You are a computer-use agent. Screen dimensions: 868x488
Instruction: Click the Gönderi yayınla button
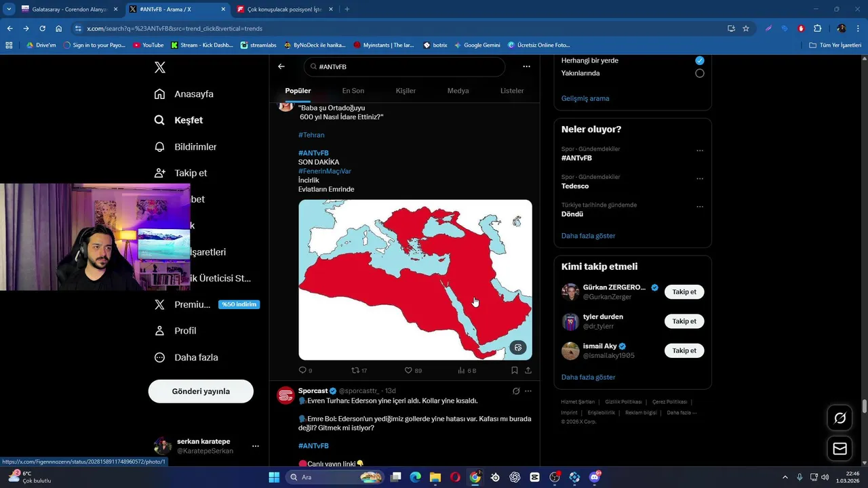point(201,391)
